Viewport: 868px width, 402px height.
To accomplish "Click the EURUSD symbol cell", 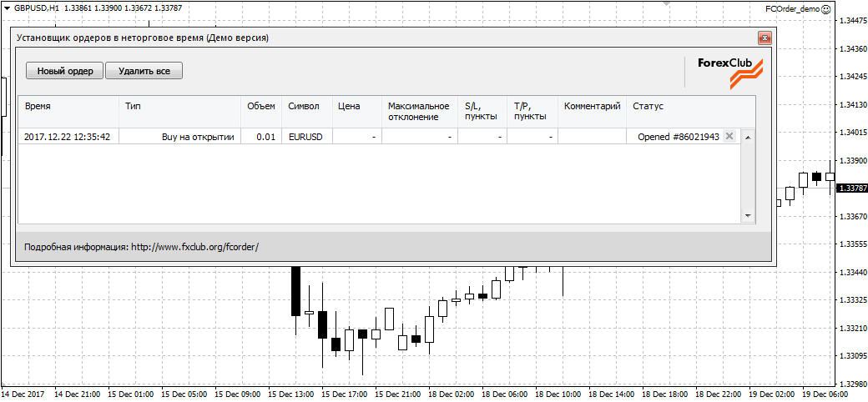I will (306, 137).
